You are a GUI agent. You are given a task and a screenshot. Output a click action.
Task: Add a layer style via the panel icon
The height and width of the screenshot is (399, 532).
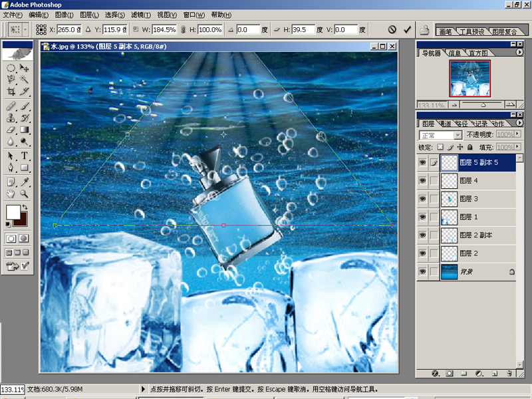coord(436,374)
